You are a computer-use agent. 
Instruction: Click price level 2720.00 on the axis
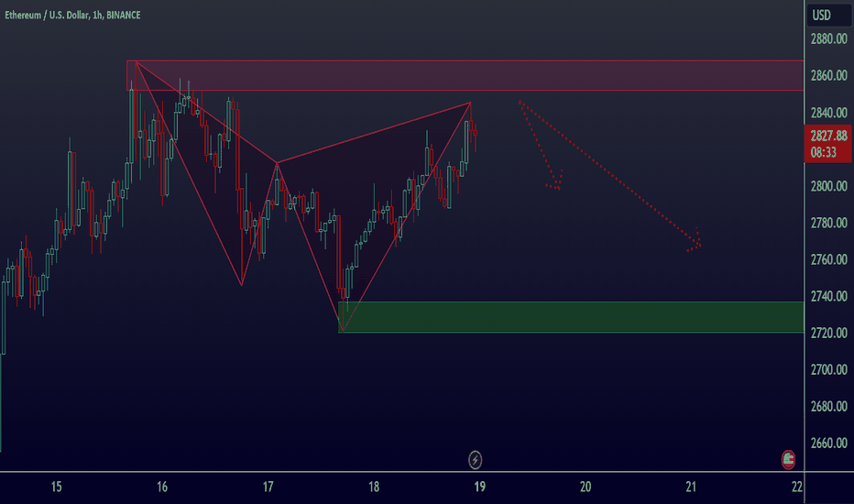click(x=828, y=333)
